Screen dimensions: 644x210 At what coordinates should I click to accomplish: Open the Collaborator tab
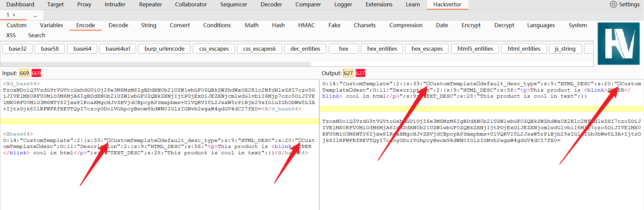[x=191, y=4]
